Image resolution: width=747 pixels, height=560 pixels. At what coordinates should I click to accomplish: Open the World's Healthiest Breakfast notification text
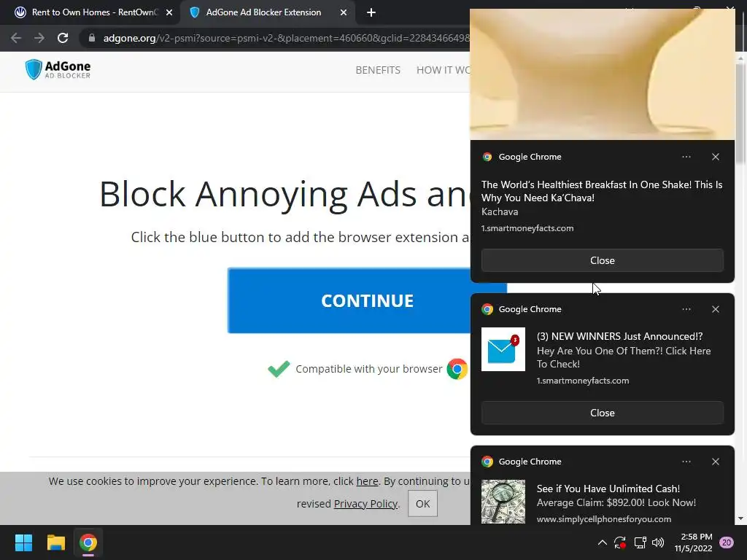pyautogui.click(x=602, y=191)
